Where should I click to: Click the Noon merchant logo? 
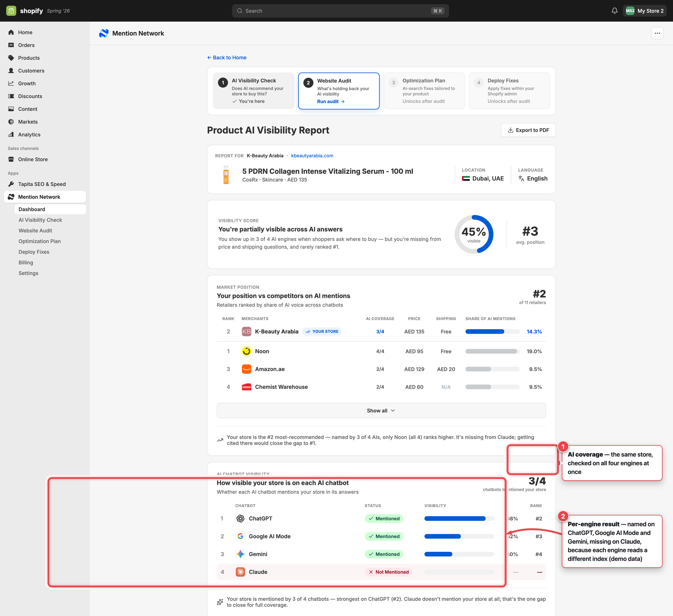click(247, 351)
